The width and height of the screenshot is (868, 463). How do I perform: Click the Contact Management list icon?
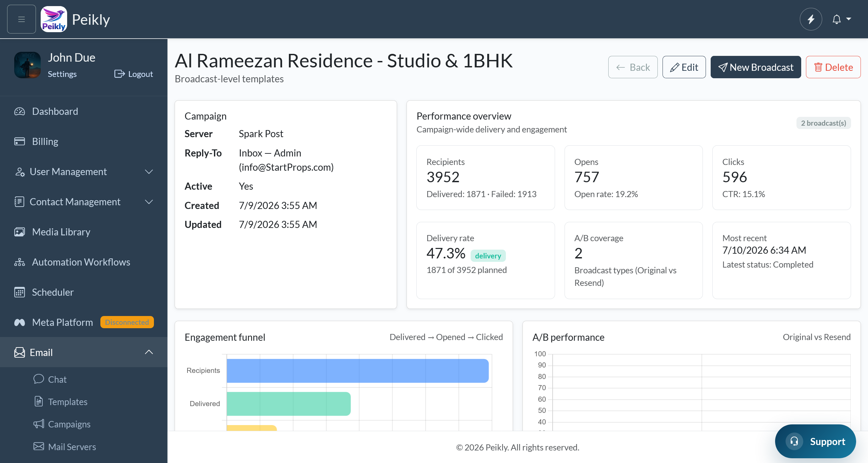(19, 202)
